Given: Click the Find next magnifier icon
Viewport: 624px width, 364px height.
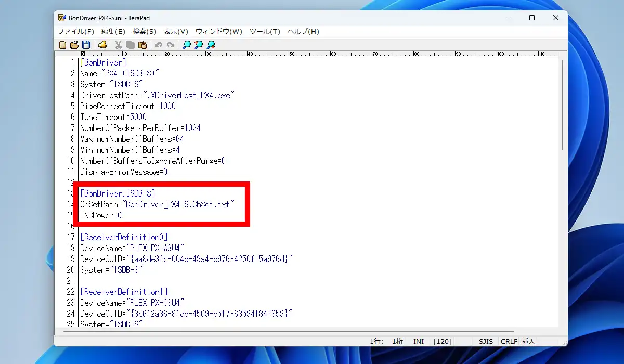Looking at the screenshot, I should coord(211,45).
